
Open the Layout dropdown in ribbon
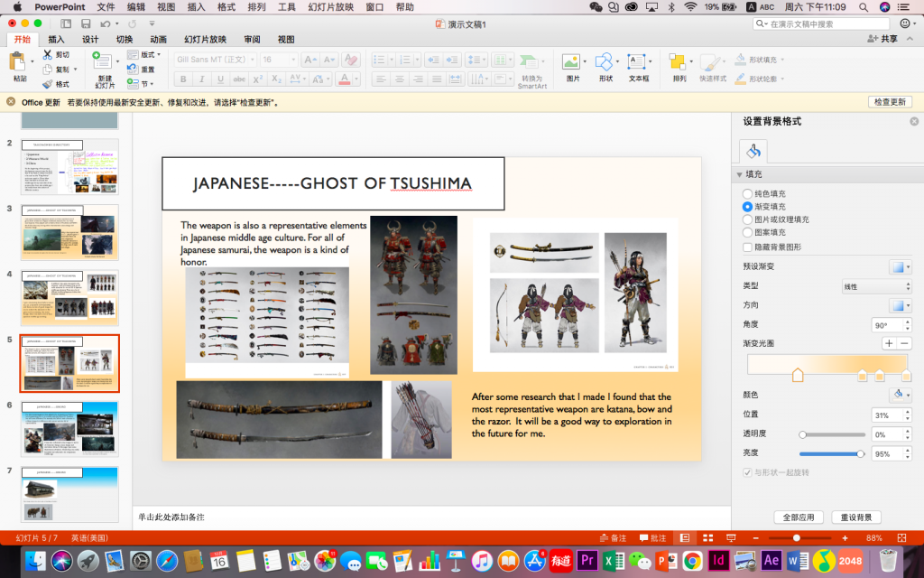tap(143, 54)
